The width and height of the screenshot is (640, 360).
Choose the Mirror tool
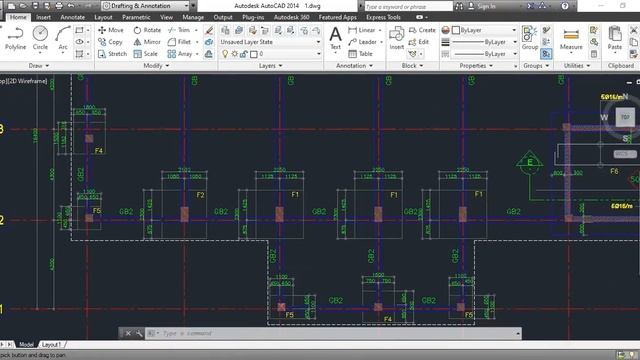pos(147,42)
